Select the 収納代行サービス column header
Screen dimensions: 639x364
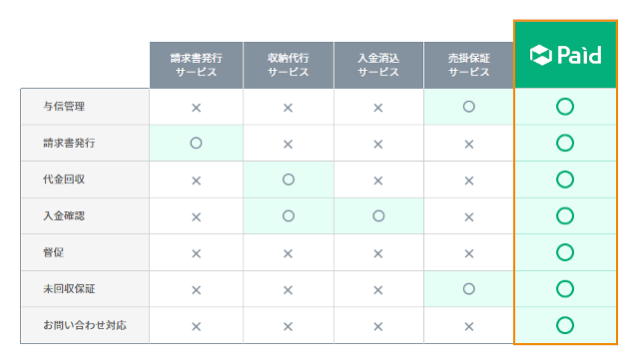click(289, 65)
